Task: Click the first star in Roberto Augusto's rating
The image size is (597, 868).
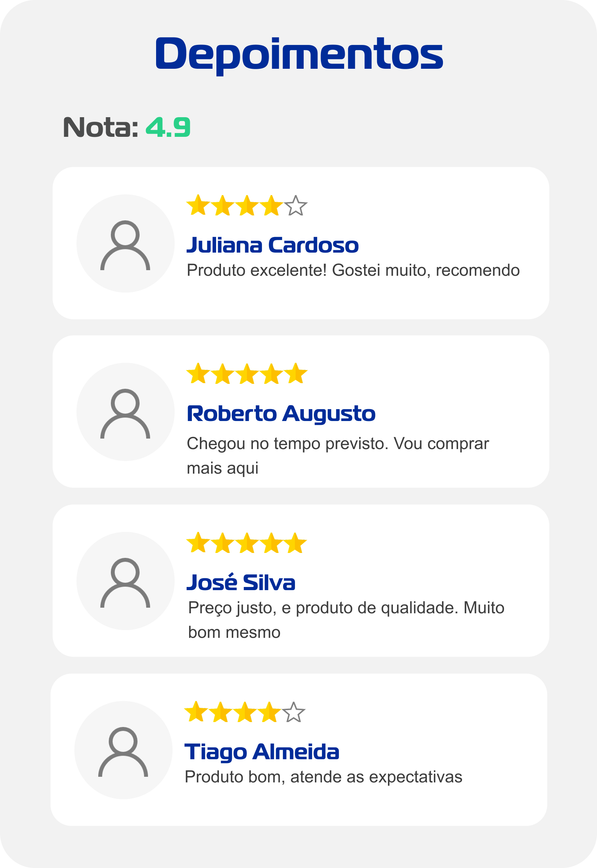Action: [197, 374]
